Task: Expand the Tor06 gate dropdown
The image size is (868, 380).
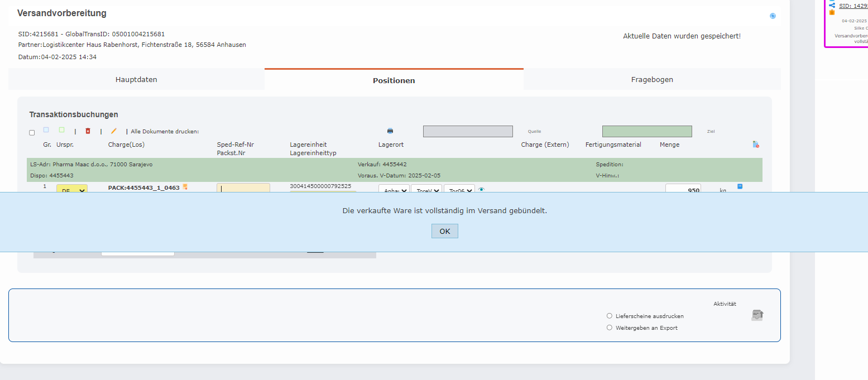Action: point(458,190)
